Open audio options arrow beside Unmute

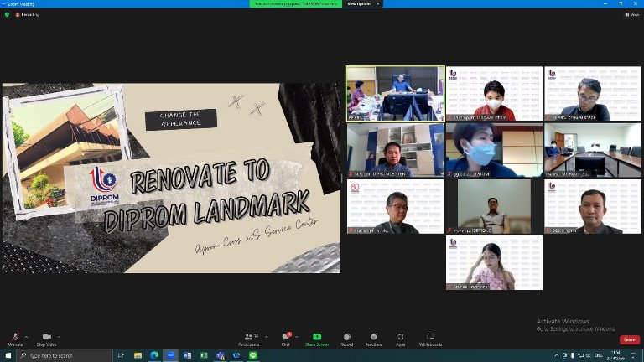pyautogui.click(x=26, y=337)
